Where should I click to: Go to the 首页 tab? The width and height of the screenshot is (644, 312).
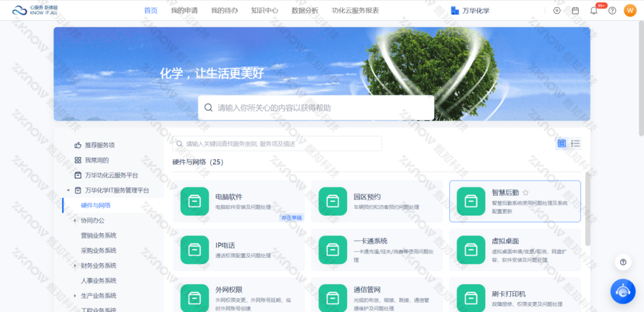click(x=151, y=11)
